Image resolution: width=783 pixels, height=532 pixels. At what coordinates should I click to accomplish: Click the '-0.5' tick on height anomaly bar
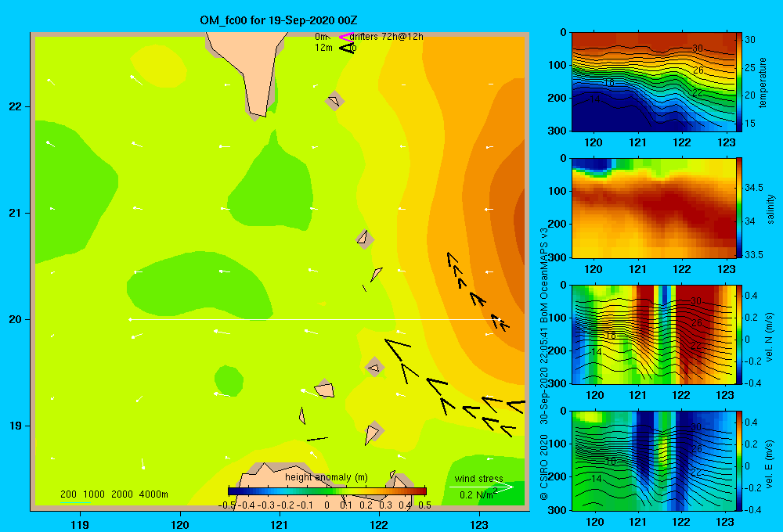pos(226,505)
